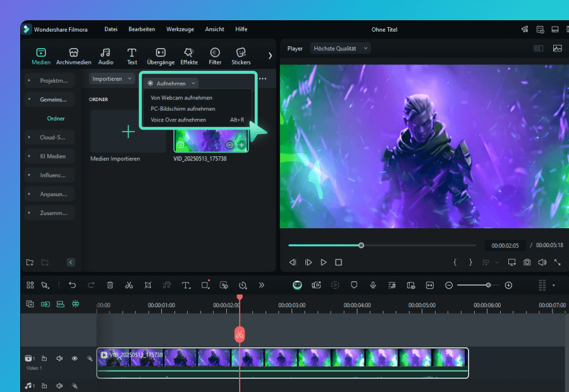Open the Ansicht menu
Viewport: 569px width, 392px height.
214,29
